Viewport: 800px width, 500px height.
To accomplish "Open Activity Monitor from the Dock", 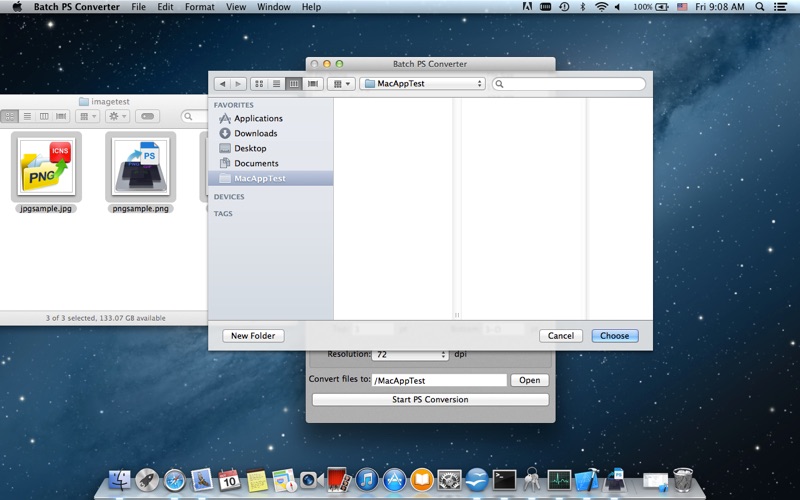I will pos(559,480).
